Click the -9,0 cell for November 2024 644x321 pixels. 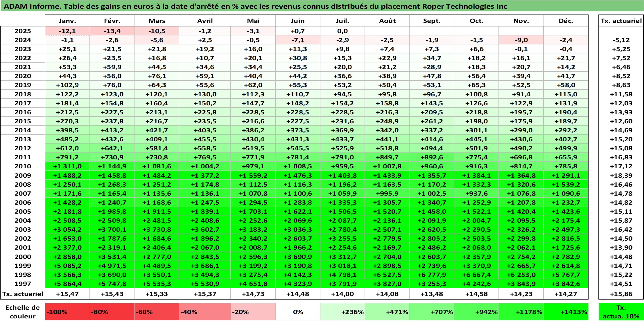(521, 40)
